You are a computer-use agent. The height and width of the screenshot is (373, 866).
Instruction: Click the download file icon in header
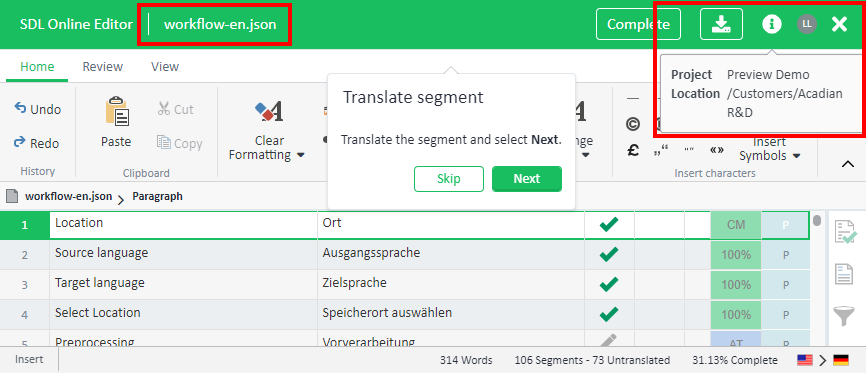point(721,24)
